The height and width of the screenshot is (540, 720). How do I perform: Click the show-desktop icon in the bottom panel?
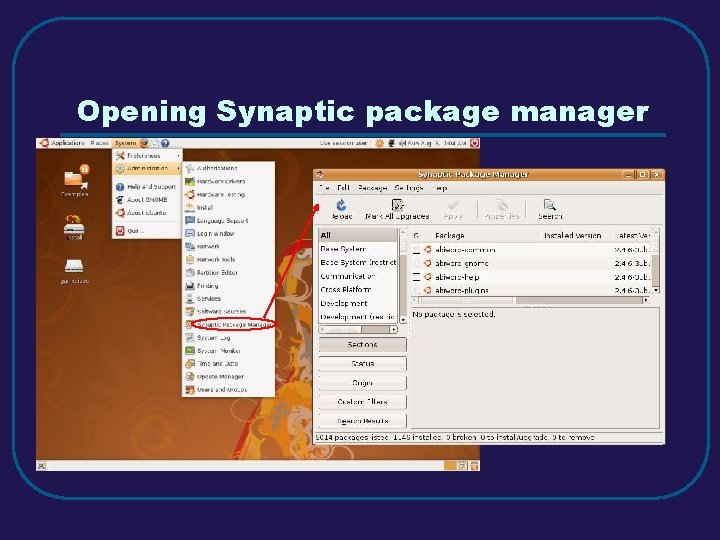(41, 466)
